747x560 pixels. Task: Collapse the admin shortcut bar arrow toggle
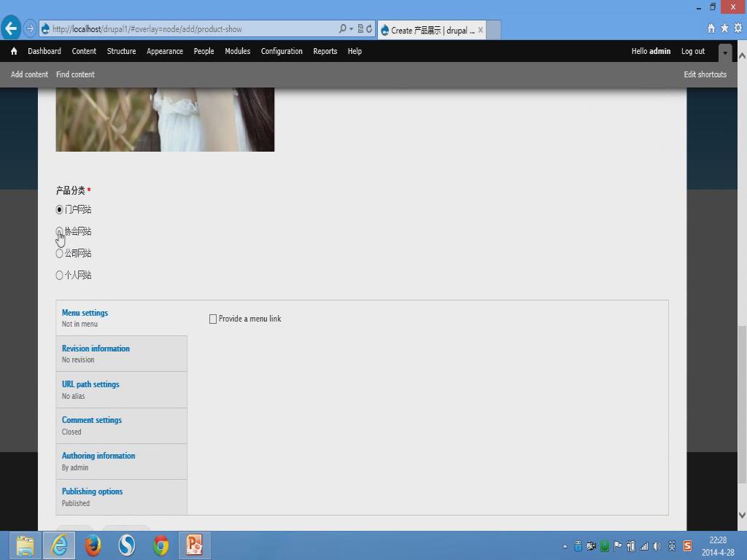click(725, 52)
